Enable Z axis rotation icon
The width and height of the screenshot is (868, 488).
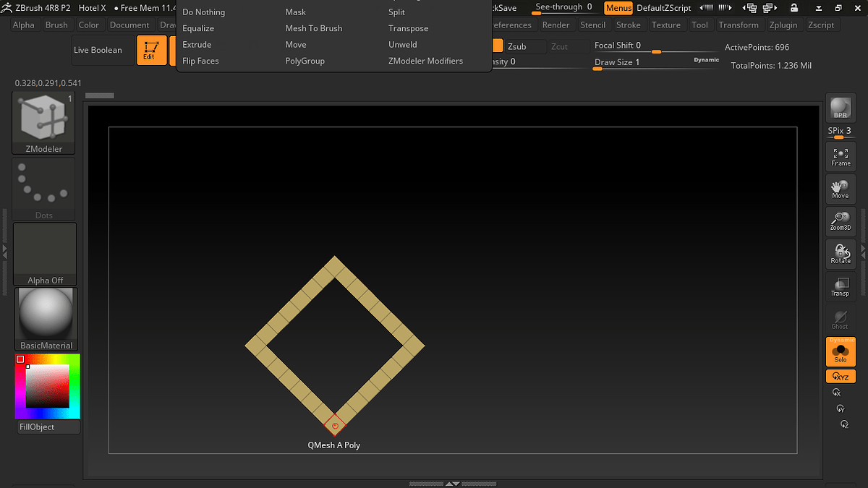click(843, 424)
